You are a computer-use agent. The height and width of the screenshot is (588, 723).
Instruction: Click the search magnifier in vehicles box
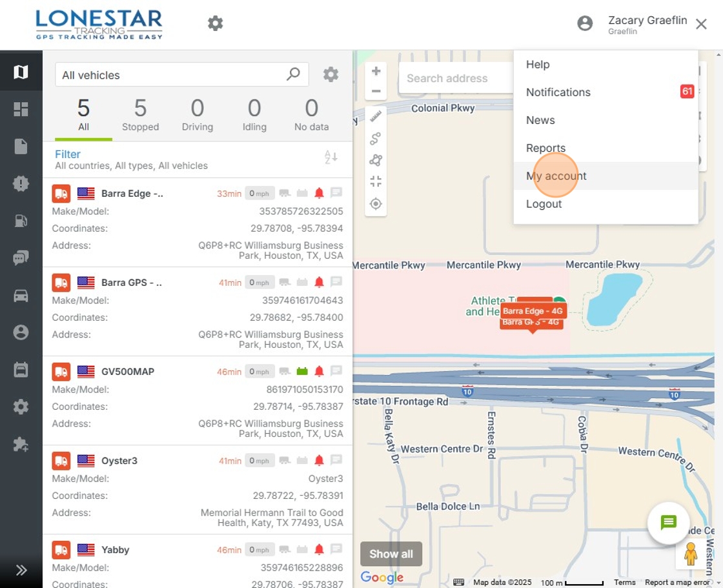[x=293, y=74]
